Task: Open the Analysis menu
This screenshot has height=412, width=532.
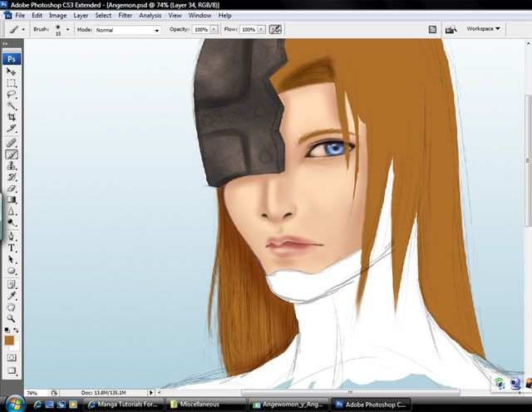Action: pyautogui.click(x=150, y=16)
